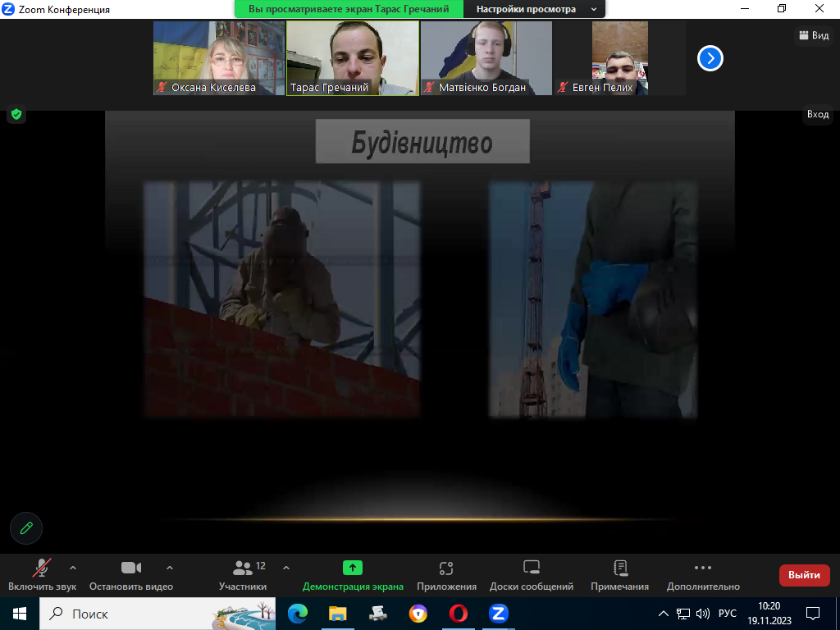
Task: Open Opera browser from taskbar
Action: tap(458, 614)
